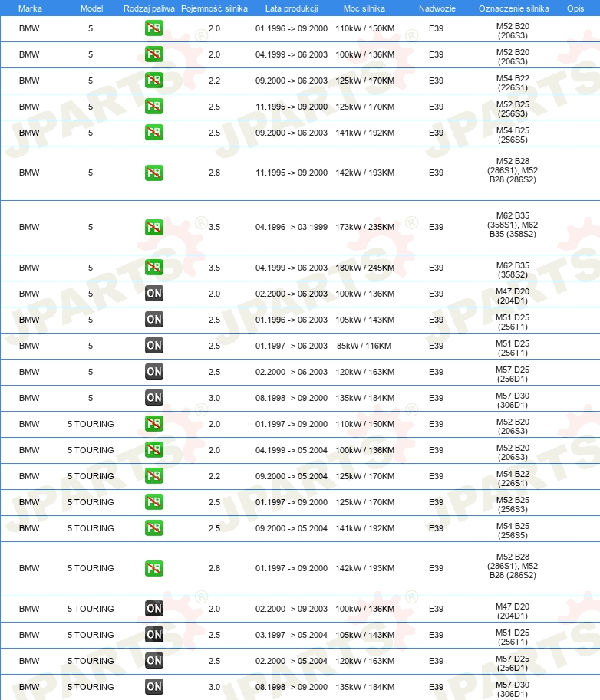Click PB icon in 5 TOURING 110kW / 150KM row
Viewport: 600px width, 700px height.
[153, 424]
